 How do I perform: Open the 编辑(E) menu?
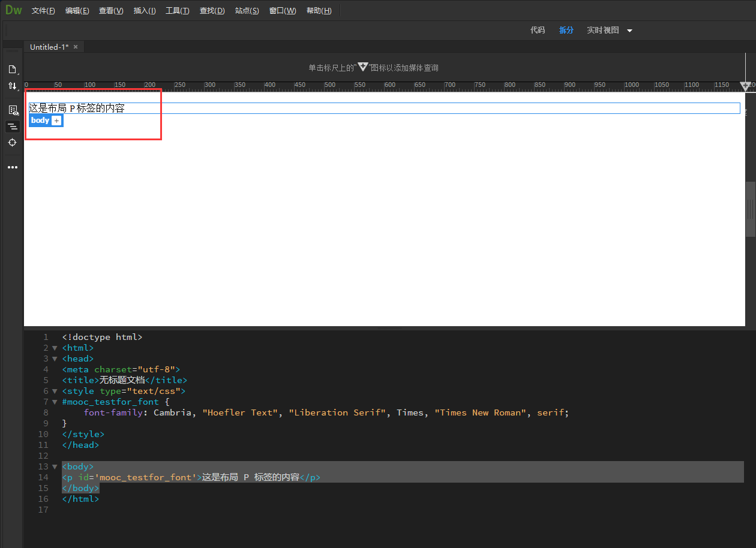pyautogui.click(x=77, y=11)
